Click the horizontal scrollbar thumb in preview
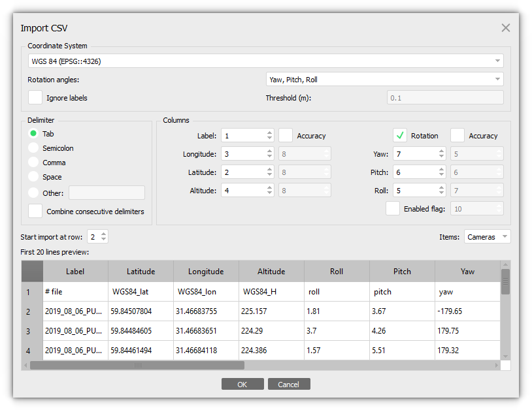This screenshot has height=410, width=532. pyautogui.click(x=137, y=365)
